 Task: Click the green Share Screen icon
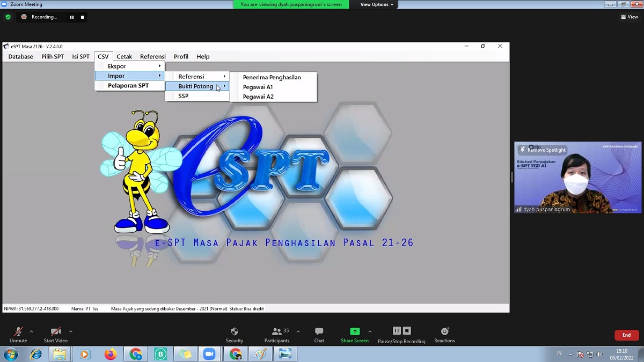pos(355,331)
